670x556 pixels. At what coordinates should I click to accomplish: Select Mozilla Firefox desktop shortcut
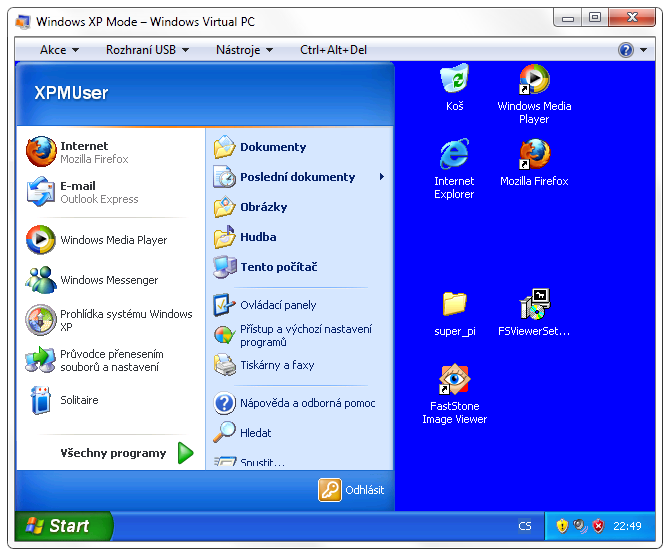[534, 163]
